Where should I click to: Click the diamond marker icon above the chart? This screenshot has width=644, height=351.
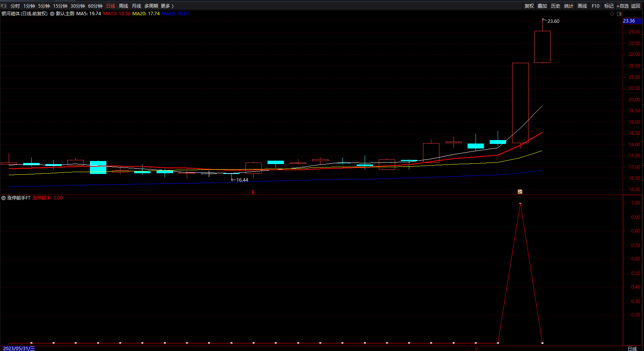point(612,14)
